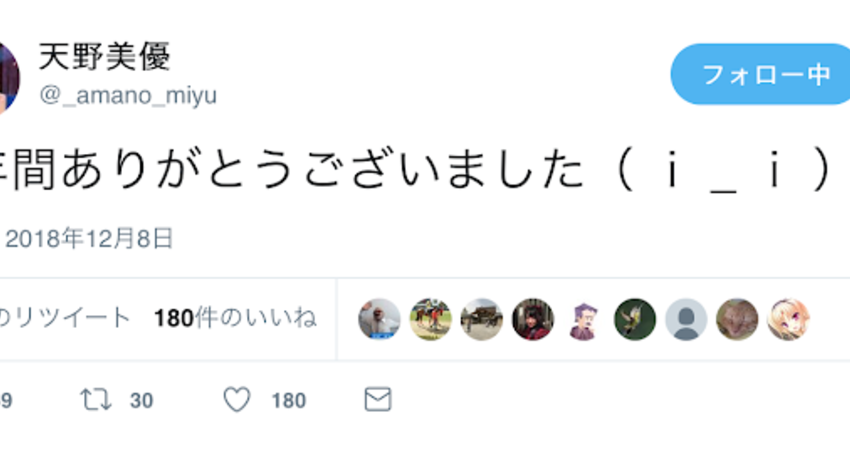Open the first liker avatar in the row
This screenshot has width=850, height=450.
tap(379, 319)
